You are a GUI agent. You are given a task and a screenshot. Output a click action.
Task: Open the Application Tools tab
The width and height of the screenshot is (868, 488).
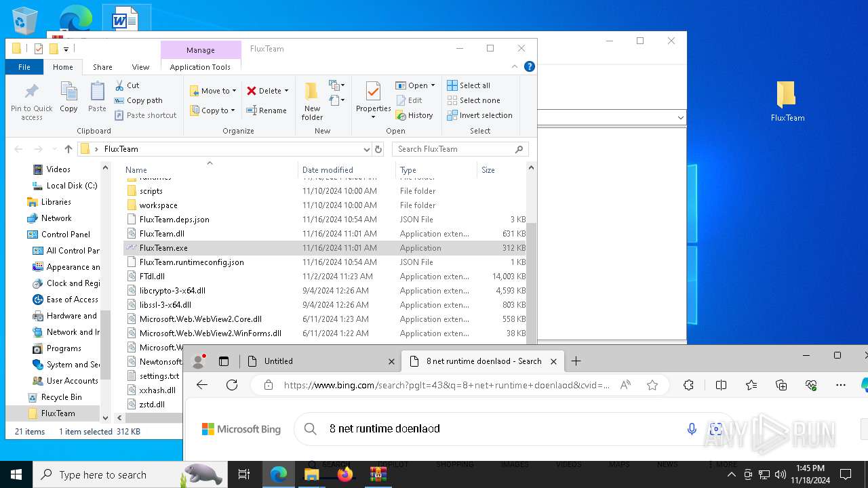point(200,67)
